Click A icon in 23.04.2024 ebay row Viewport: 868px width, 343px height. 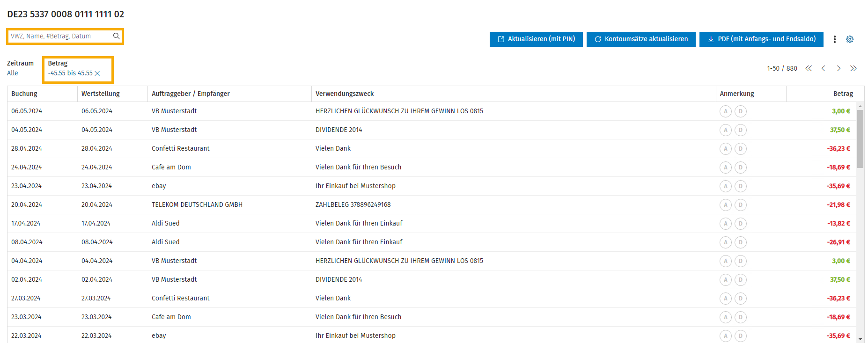726,186
